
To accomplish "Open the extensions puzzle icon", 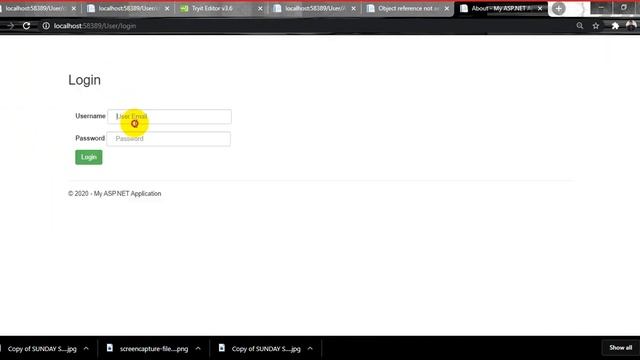I will (615, 26).
